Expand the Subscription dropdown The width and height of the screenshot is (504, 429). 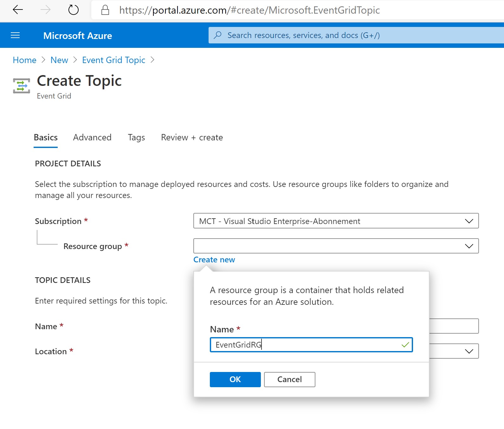[336, 221]
